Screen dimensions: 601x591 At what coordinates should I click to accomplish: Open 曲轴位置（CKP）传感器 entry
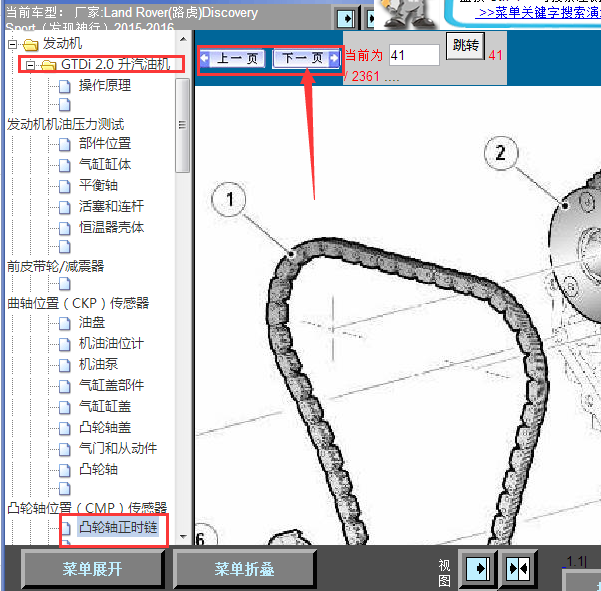78,303
